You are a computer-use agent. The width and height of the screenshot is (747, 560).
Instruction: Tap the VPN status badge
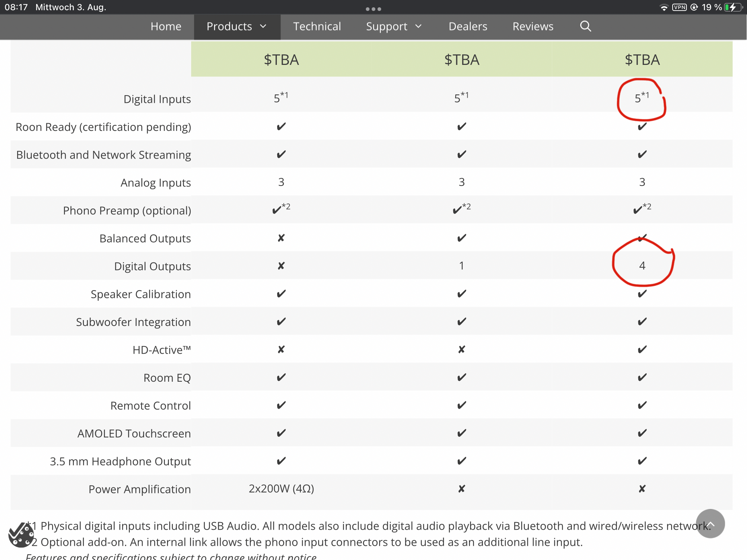tap(680, 7)
